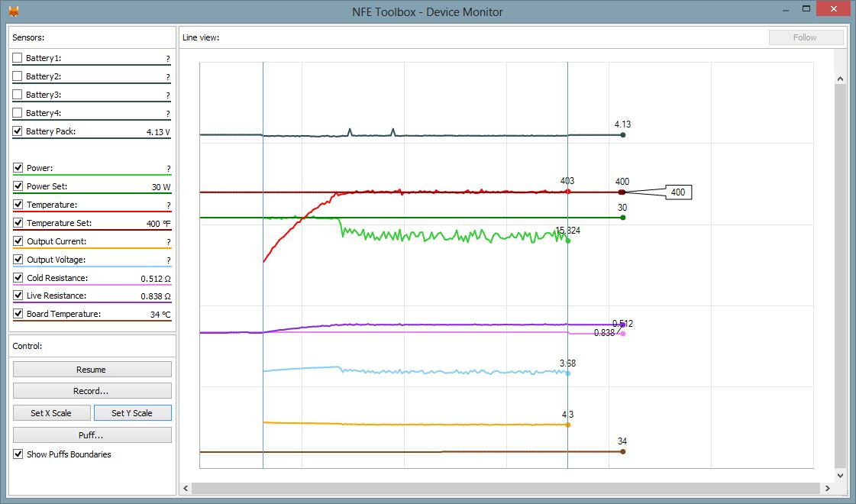Image resolution: width=856 pixels, height=504 pixels.
Task: Click the Battery Pack 4.13 V value
Action: [x=158, y=131]
